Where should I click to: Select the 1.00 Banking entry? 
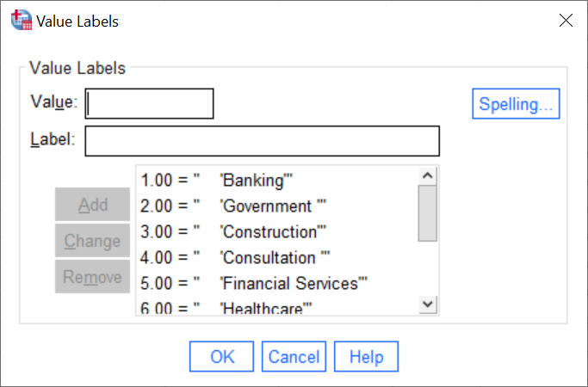click(x=276, y=181)
